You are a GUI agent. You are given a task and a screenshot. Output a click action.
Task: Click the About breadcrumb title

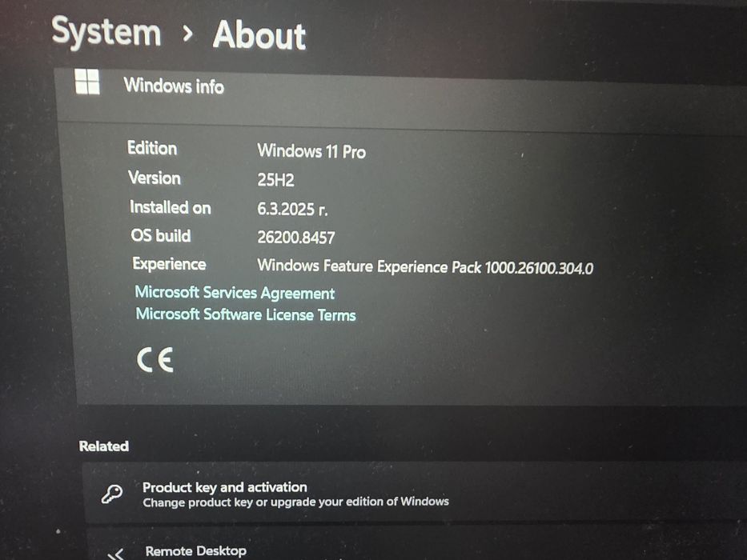pos(259,35)
